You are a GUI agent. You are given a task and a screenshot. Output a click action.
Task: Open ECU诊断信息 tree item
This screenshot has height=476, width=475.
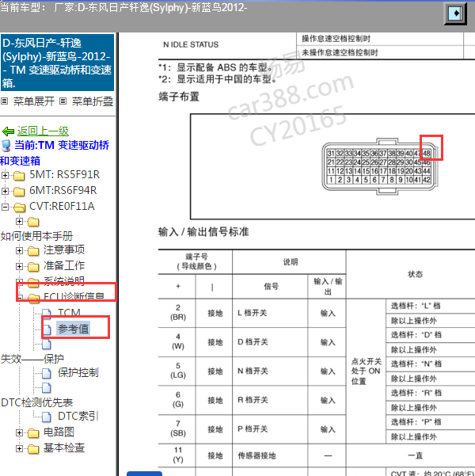pyautogui.click(x=74, y=296)
